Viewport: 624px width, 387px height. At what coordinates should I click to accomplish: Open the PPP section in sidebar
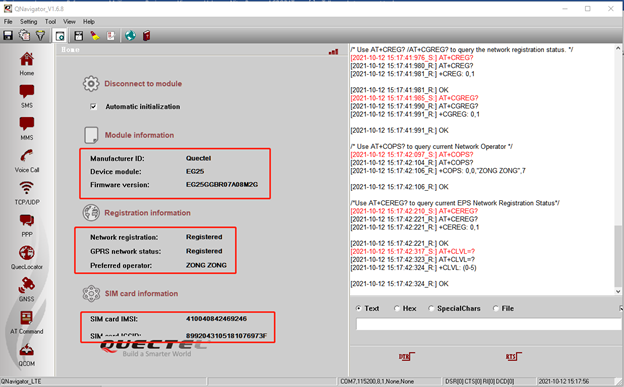[27, 225]
